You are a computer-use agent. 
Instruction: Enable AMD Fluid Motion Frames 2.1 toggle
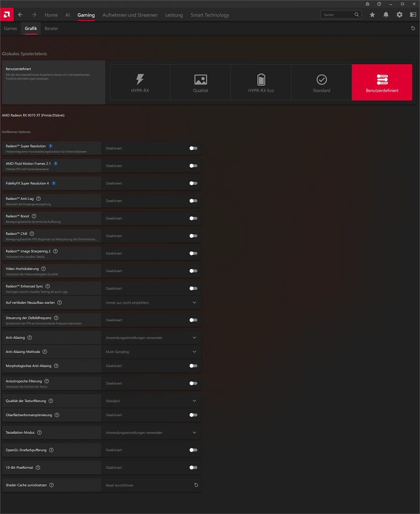pyautogui.click(x=193, y=166)
